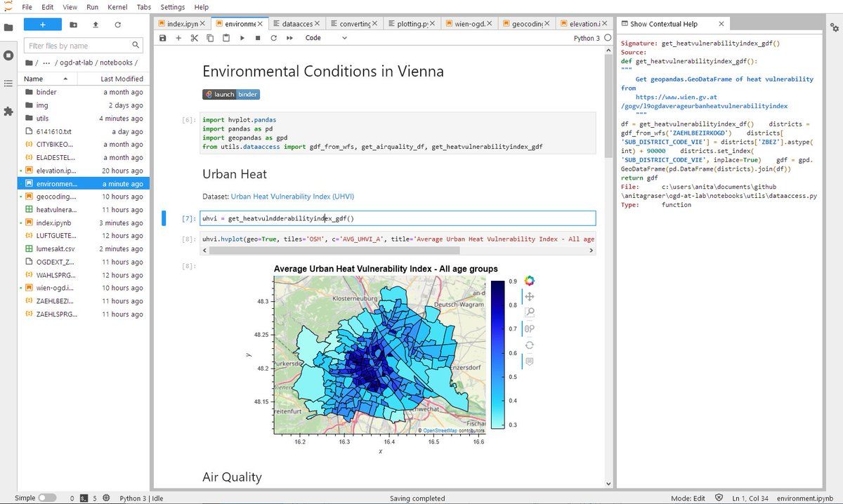The image size is (843, 504).
Task: Open the Extension Manager puzzle icon
Action: click(8, 112)
